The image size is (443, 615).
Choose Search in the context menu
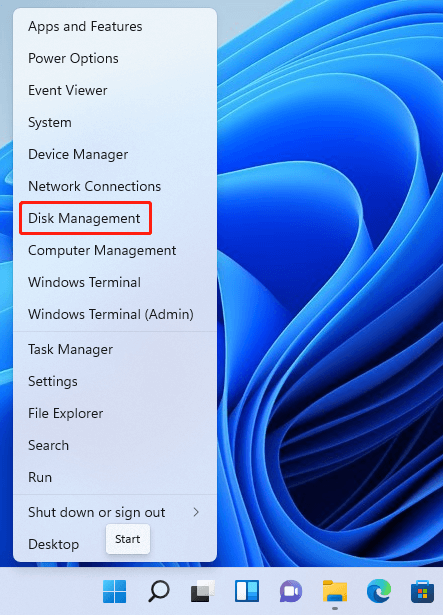115,445
